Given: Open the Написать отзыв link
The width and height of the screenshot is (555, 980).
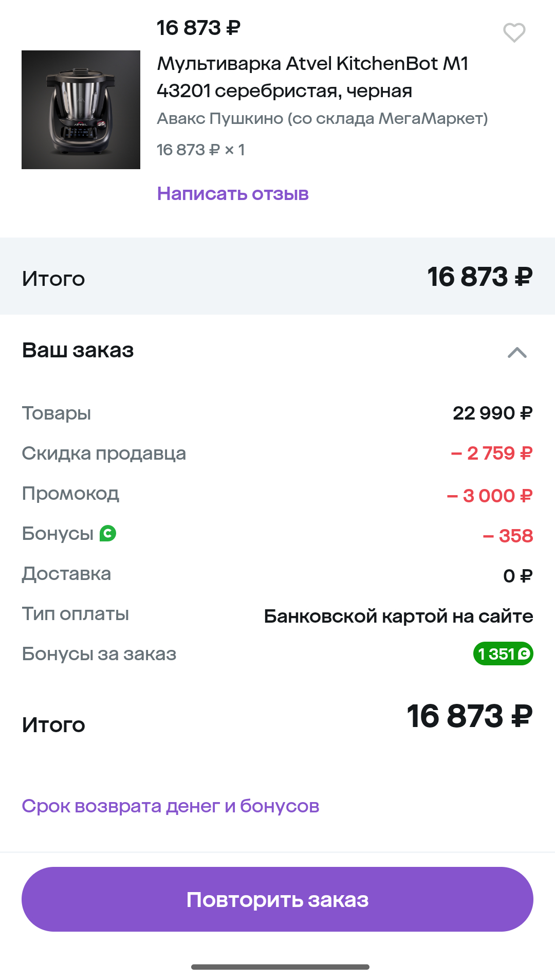Looking at the screenshot, I should tap(233, 194).
